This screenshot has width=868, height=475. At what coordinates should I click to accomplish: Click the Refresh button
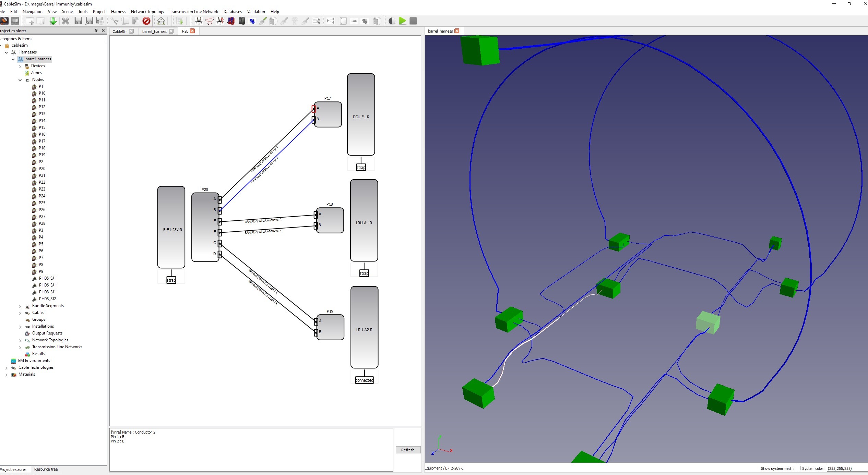(x=408, y=450)
